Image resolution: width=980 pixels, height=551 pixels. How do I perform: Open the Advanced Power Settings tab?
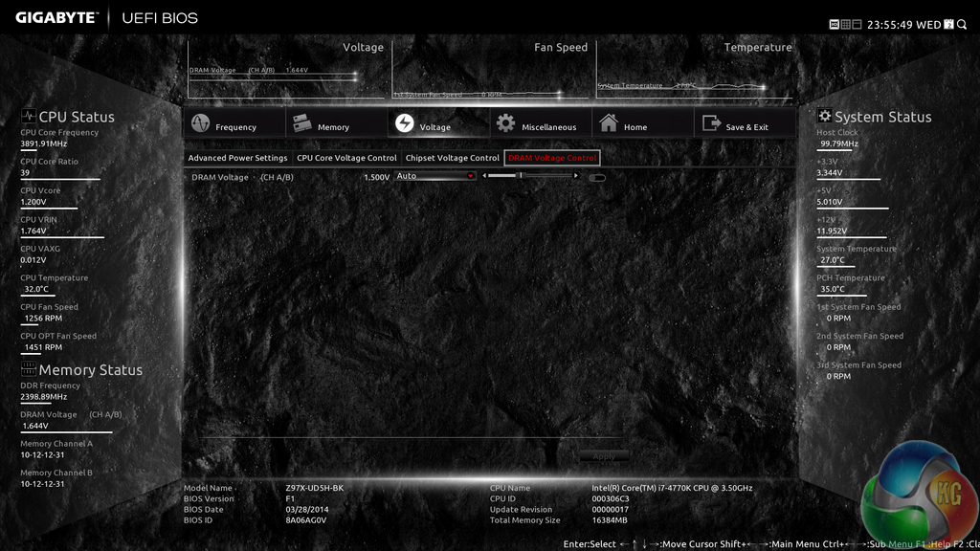(237, 158)
